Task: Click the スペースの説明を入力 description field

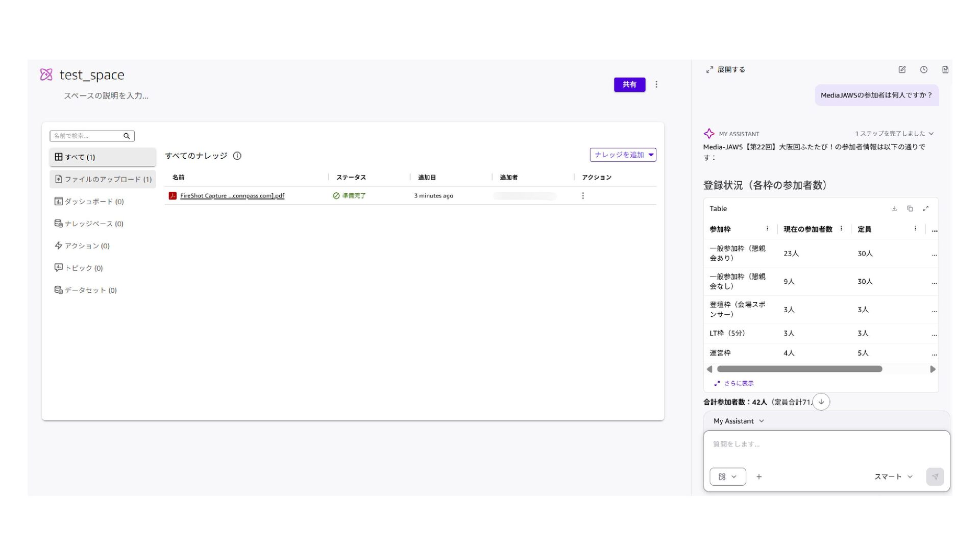Action: [x=106, y=96]
